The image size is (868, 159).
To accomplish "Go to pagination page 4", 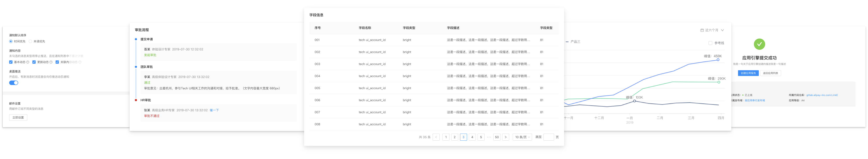I will pos(472,137).
